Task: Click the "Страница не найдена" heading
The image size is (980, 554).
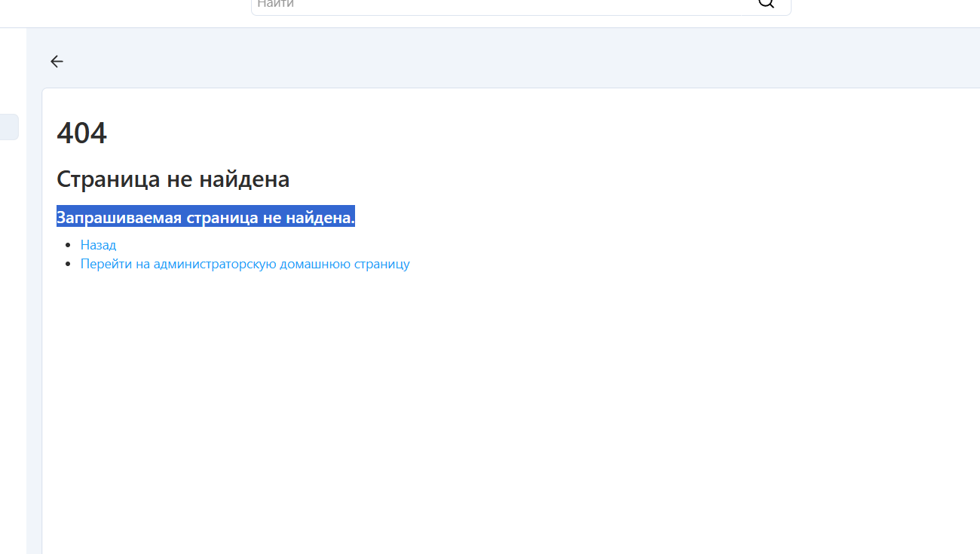Action: (x=173, y=179)
